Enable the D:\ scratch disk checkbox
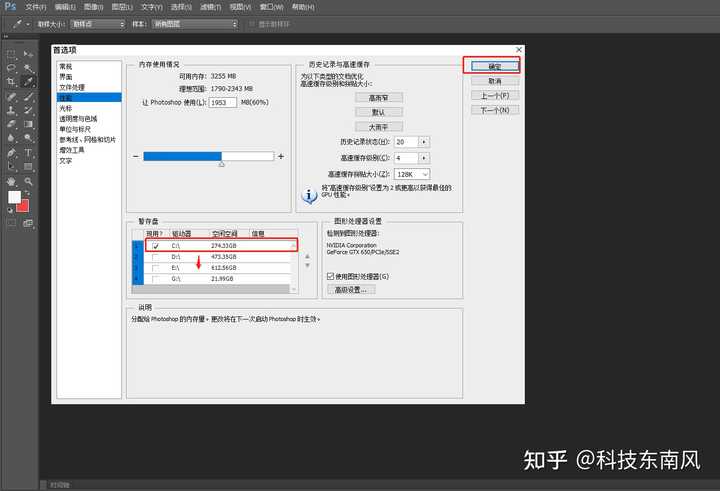 point(156,257)
